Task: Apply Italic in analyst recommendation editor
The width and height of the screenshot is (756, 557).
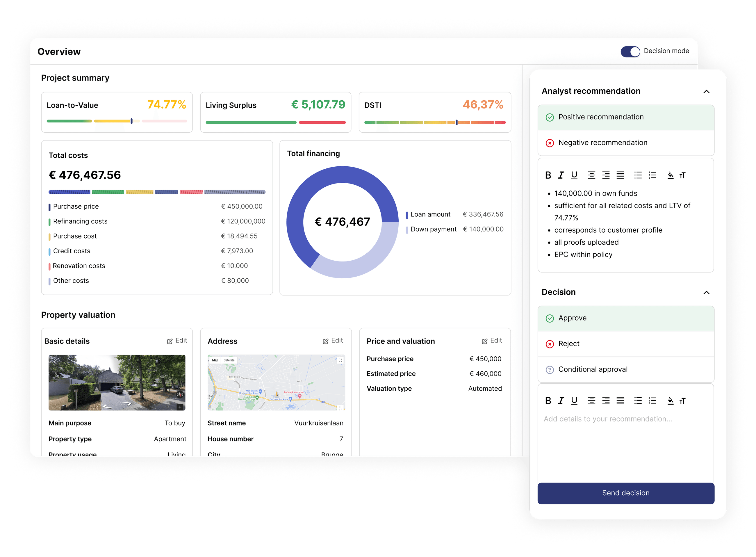Action: click(x=561, y=175)
